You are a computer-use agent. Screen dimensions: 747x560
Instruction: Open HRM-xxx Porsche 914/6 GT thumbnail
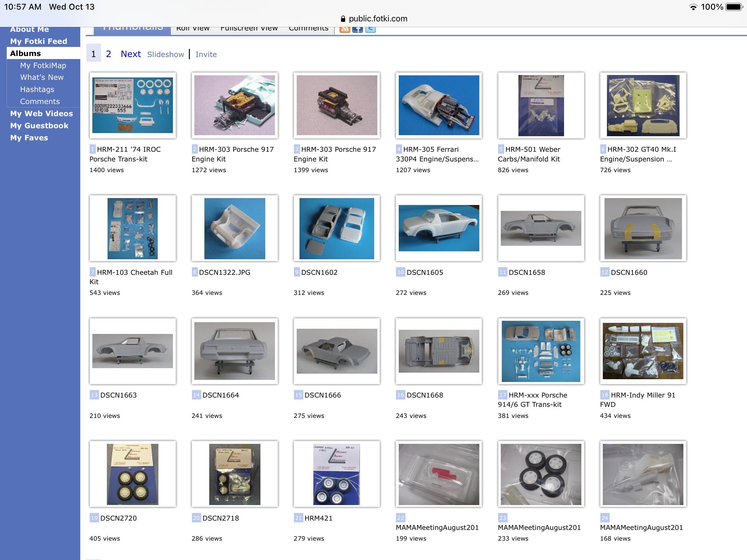(x=541, y=351)
